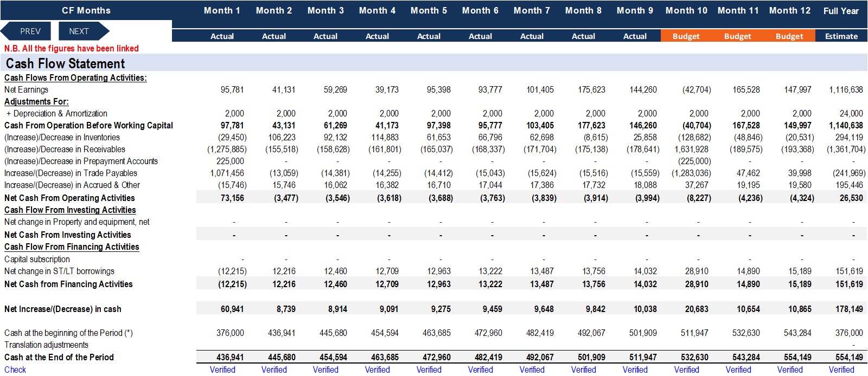Select Month 1 trade payables value 1,071,456
This screenshot has width=868, height=376.
(227, 173)
